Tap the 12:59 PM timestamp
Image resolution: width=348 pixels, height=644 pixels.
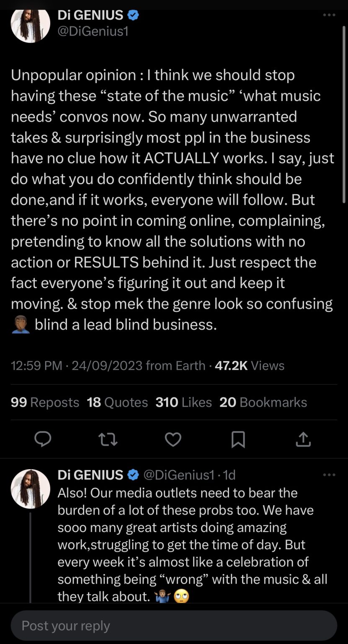(x=36, y=366)
